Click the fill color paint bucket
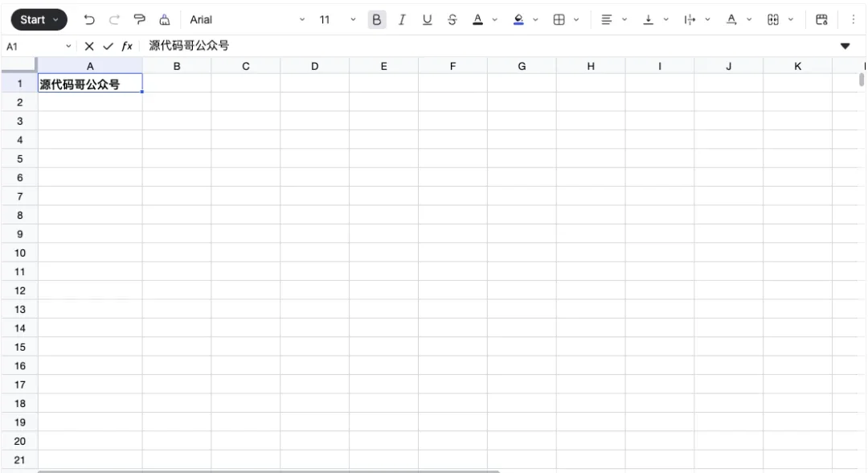The image size is (868, 473). point(519,19)
